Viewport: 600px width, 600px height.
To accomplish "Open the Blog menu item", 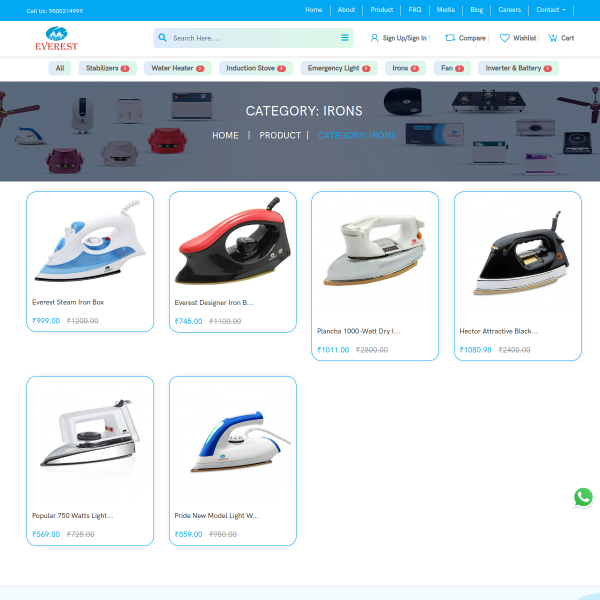I will pyautogui.click(x=476, y=10).
